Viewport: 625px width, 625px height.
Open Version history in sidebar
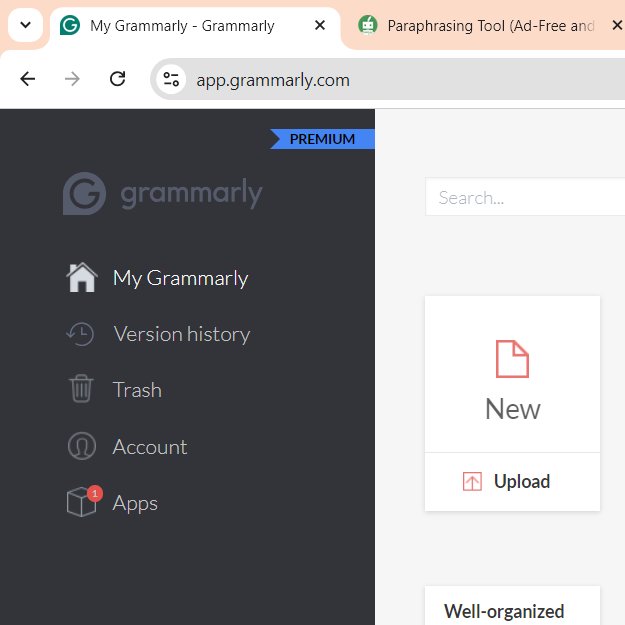point(181,334)
